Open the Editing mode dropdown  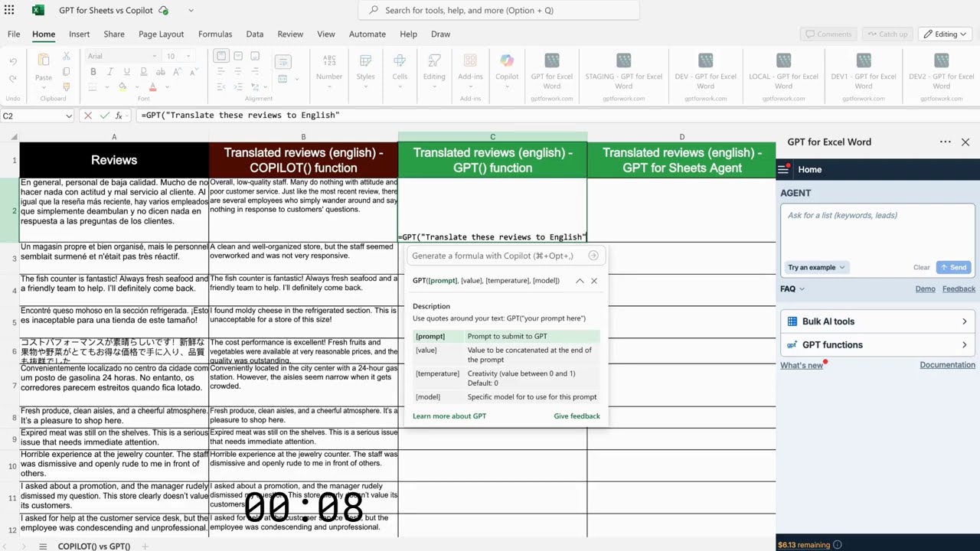click(945, 34)
